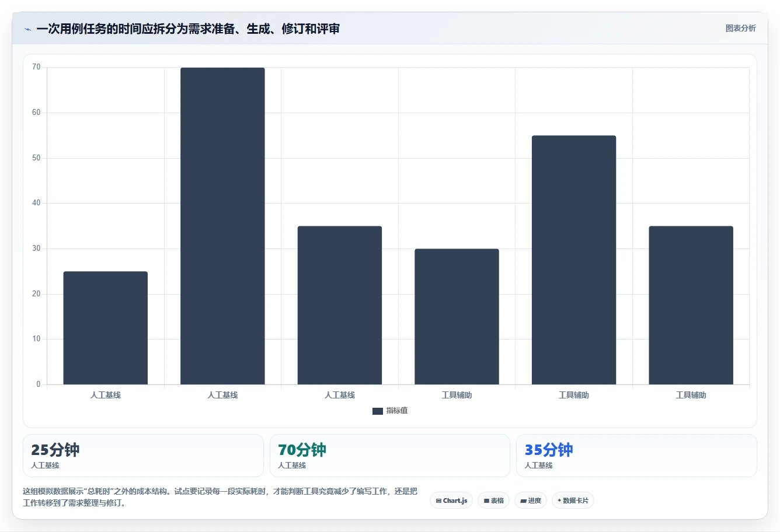Click the y-axis tick label 10
Viewport: 780px width, 532px height.
pos(36,339)
